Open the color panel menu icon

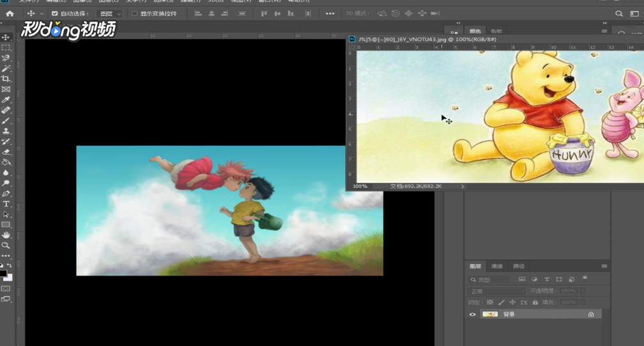pyautogui.click(x=604, y=31)
